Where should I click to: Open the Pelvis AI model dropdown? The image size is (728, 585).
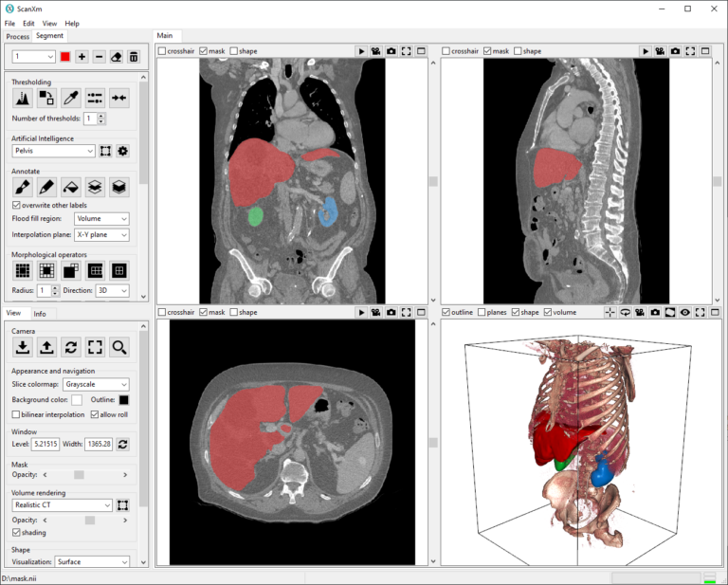pos(53,151)
